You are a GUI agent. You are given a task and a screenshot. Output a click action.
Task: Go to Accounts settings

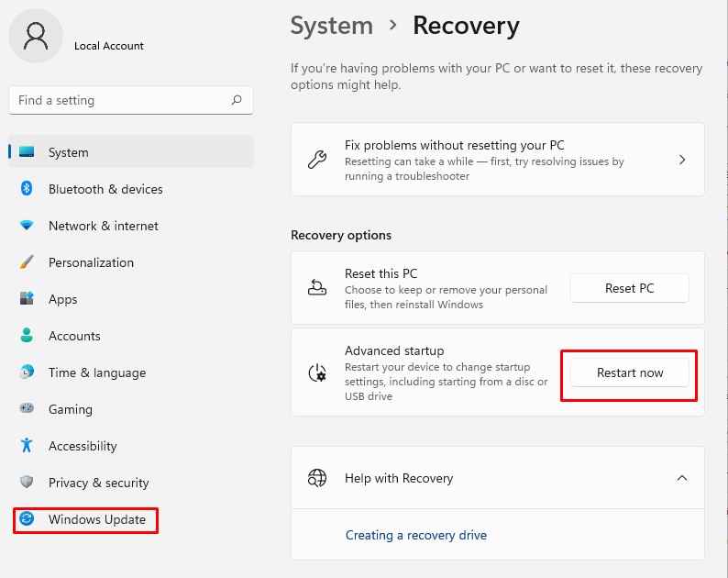tap(74, 336)
